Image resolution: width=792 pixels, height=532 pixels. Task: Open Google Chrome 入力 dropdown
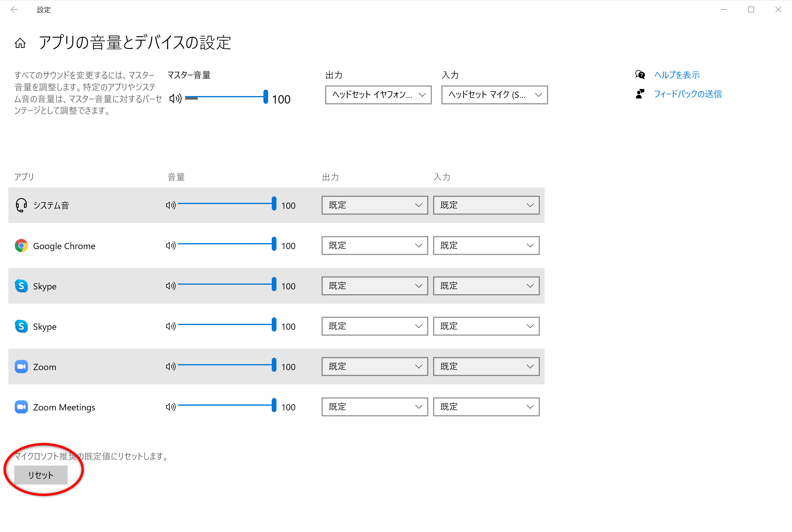486,245
